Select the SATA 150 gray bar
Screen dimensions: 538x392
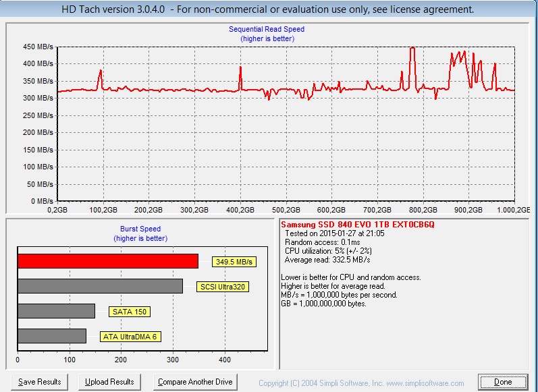coord(56,311)
